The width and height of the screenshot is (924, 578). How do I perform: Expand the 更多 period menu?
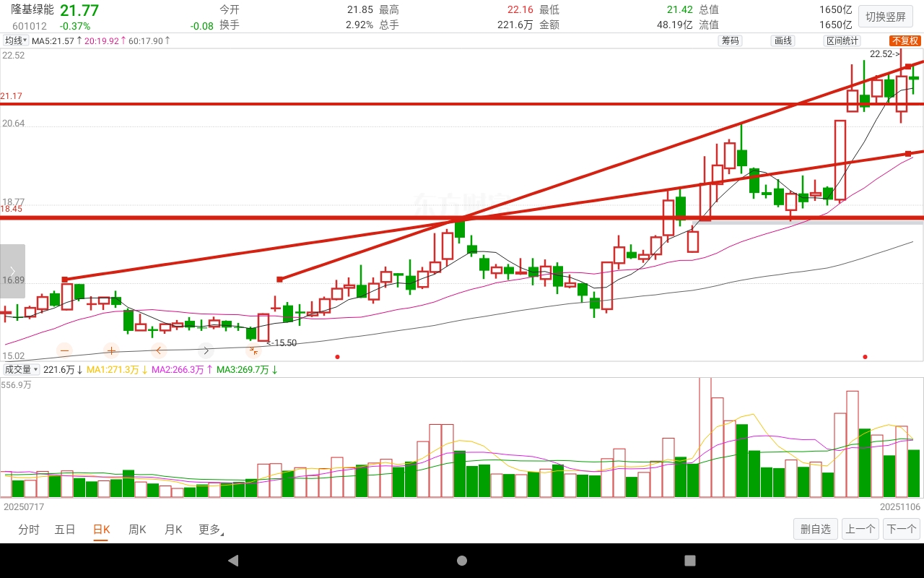(x=211, y=530)
